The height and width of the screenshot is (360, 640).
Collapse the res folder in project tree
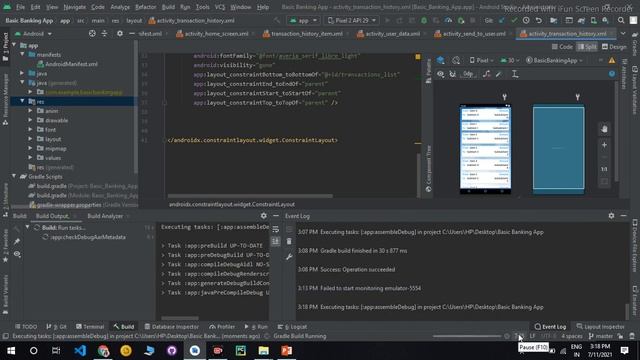[x=22, y=101]
